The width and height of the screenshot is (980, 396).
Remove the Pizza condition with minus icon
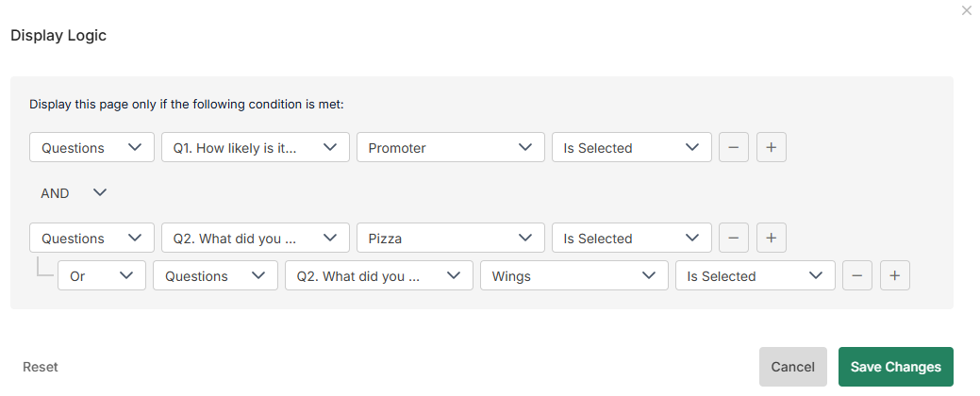734,238
